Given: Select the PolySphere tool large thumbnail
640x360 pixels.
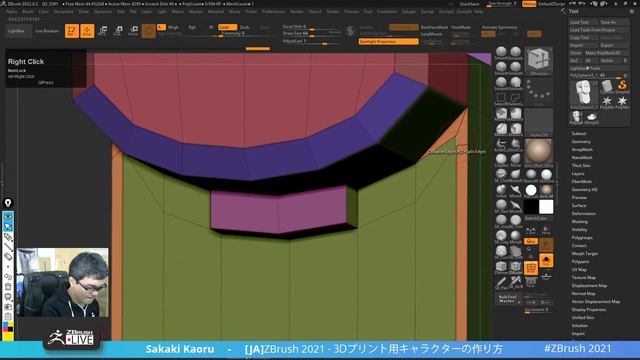Looking at the screenshot, I should coord(583,93).
